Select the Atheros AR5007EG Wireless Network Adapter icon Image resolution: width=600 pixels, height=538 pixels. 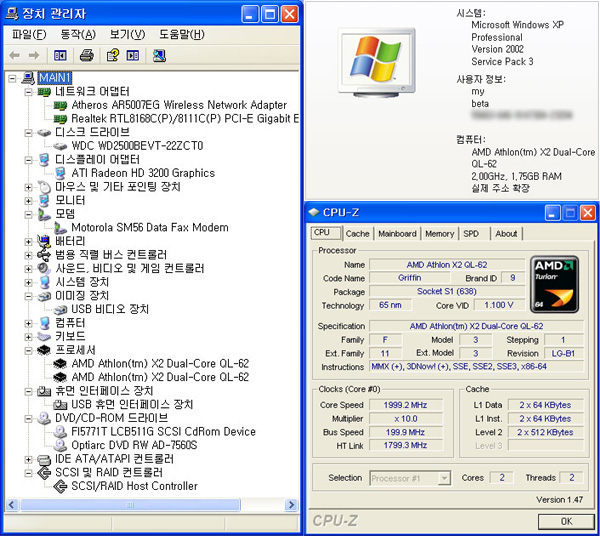(60, 105)
